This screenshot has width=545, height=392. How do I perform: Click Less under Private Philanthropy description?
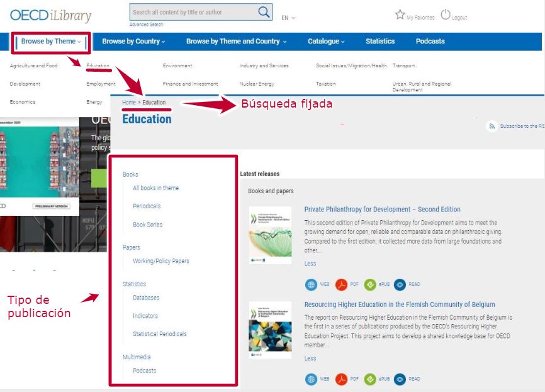pos(310,264)
